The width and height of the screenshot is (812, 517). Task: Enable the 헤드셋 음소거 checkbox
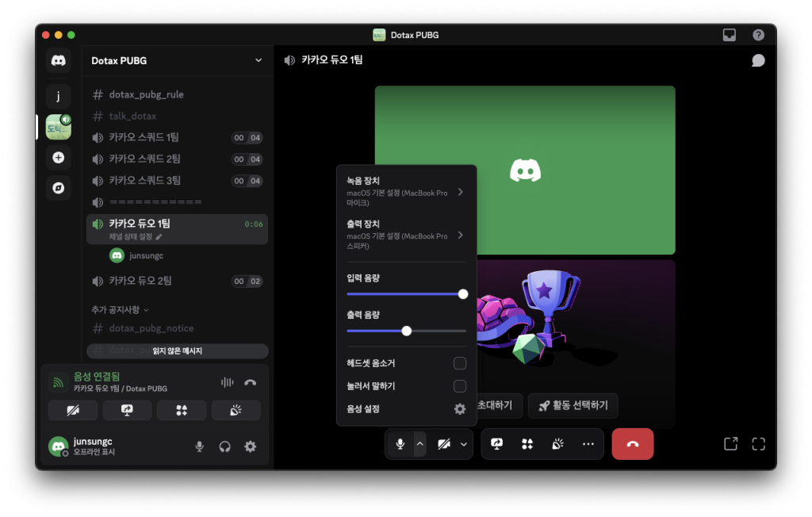[x=460, y=363]
